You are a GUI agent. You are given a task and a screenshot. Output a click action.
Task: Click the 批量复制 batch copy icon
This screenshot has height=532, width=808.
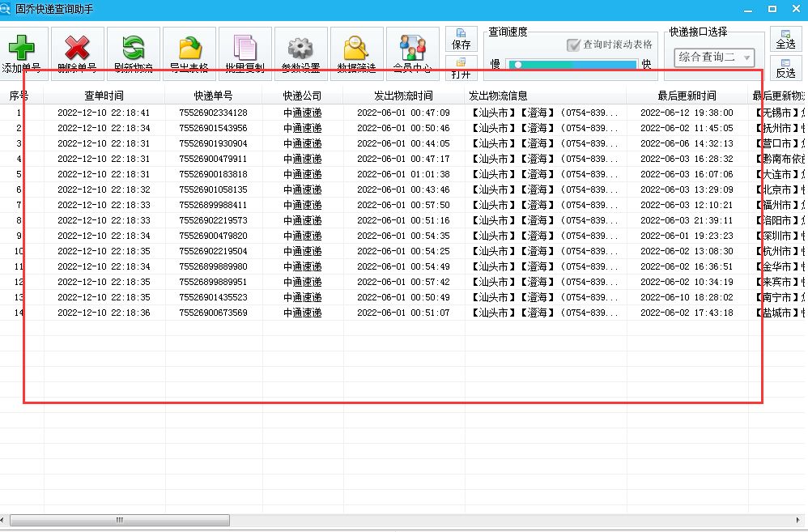pyautogui.click(x=244, y=49)
